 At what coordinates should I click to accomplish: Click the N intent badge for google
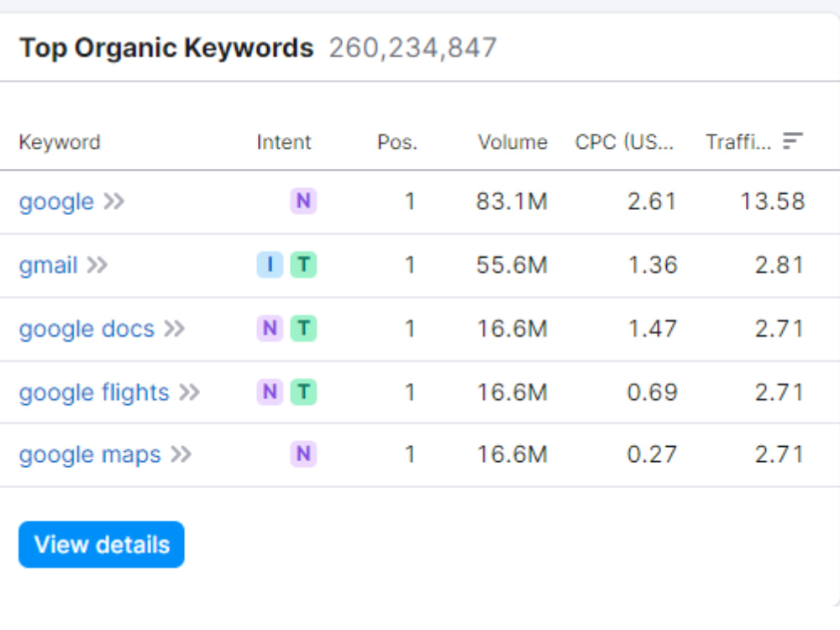[303, 202]
